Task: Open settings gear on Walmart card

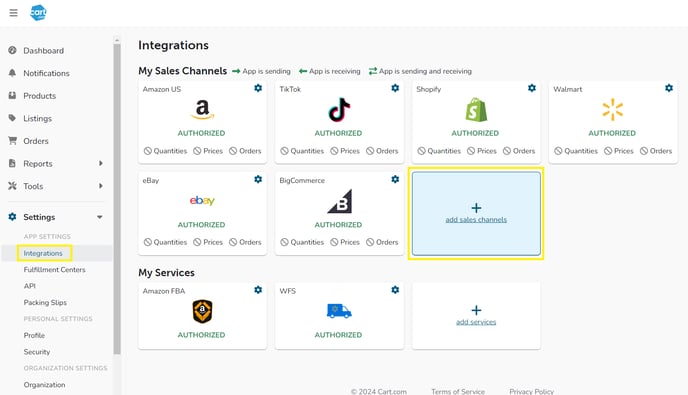Action: click(x=669, y=88)
